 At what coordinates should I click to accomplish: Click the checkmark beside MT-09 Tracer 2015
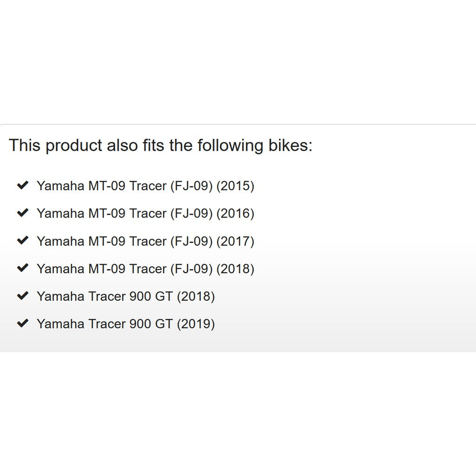22,185
